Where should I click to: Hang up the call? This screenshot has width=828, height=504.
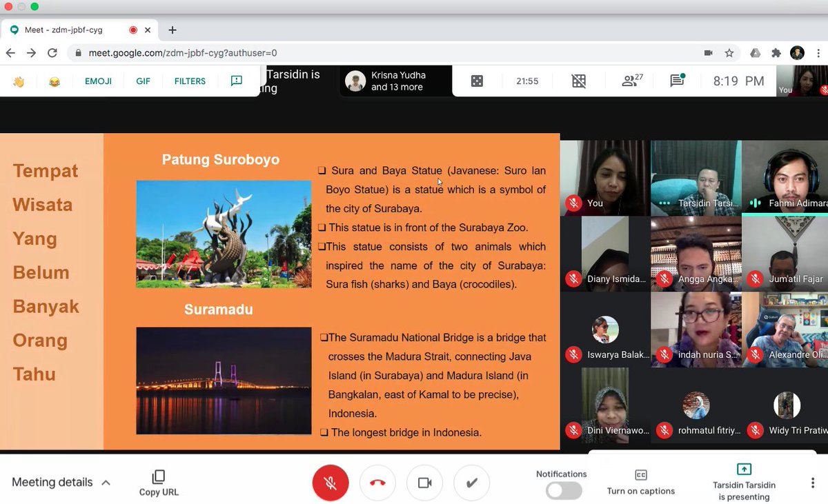tap(377, 483)
